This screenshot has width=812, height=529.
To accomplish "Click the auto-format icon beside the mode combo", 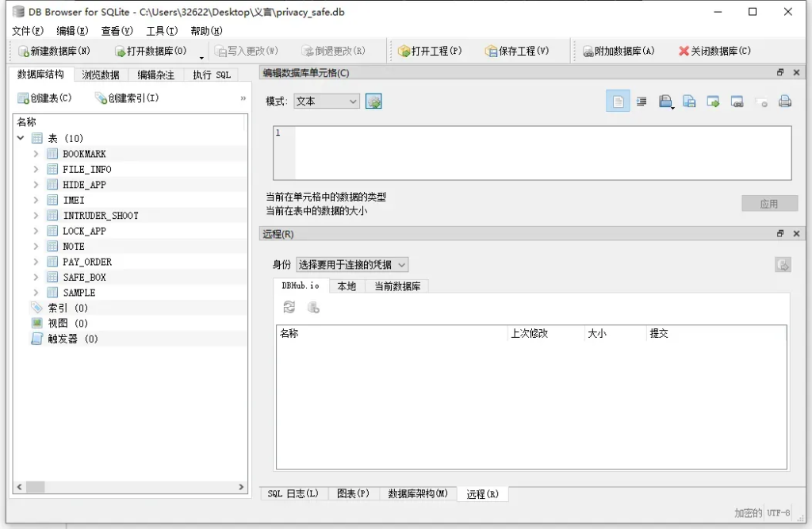I will coord(373,101).
